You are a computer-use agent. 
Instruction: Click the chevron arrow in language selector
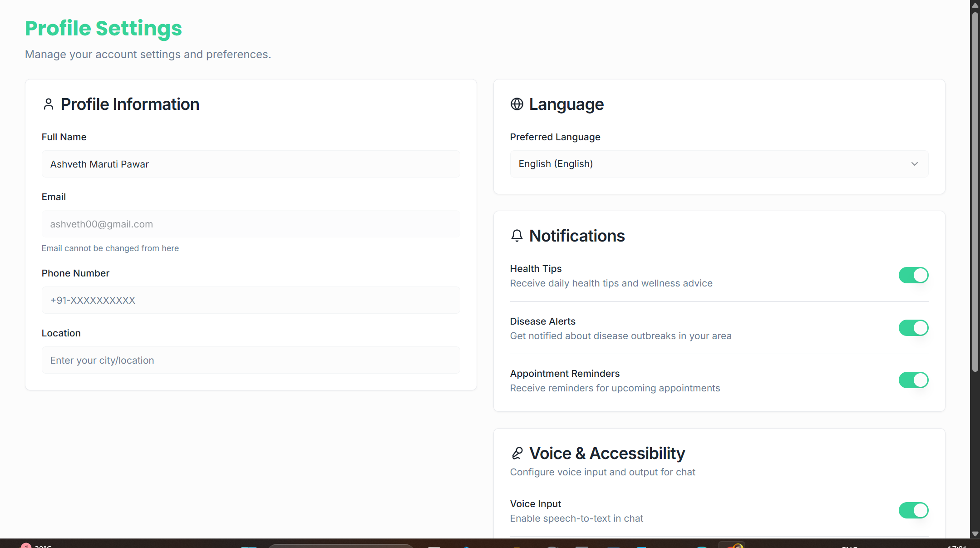click(914, 164)
